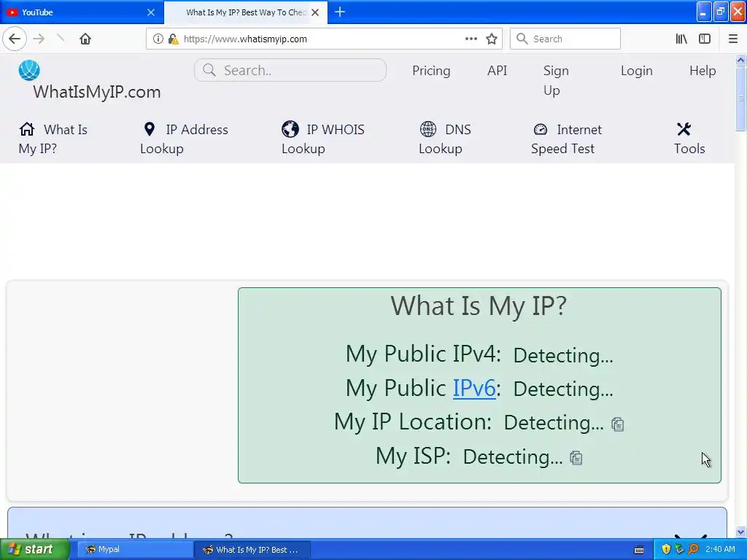This screenshot has width=747, height=560.
Task: Click the Login link
Action: point(636,71)
